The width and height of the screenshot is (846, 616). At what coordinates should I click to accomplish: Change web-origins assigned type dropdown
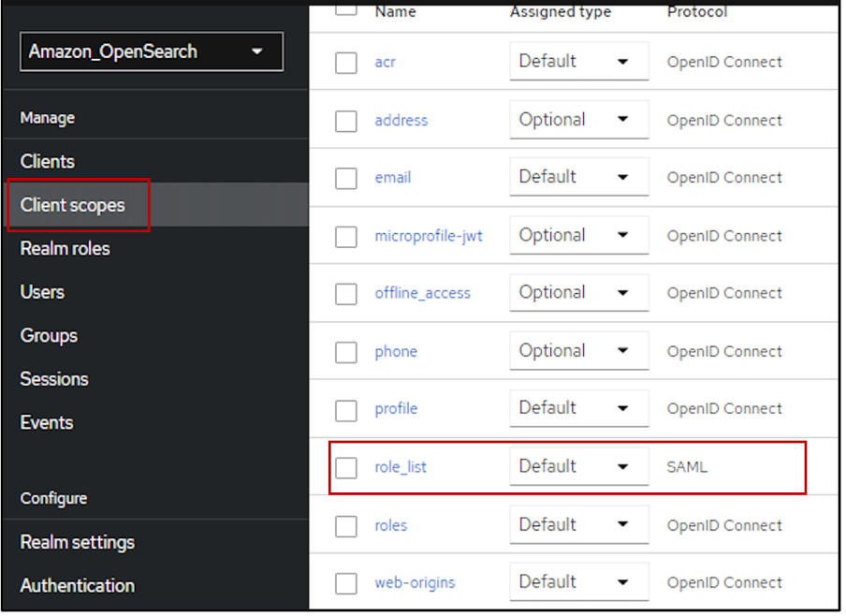pos(579,582)
